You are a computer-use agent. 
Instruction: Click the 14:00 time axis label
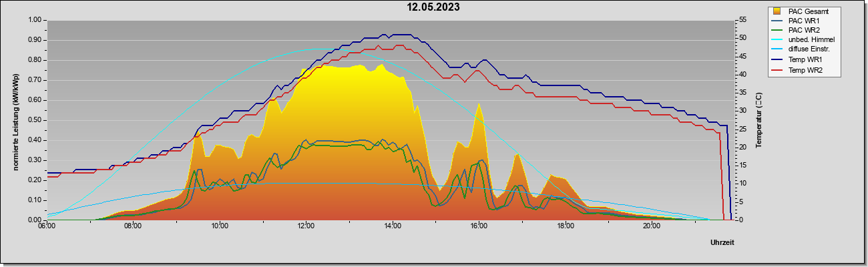pos(393,226)
